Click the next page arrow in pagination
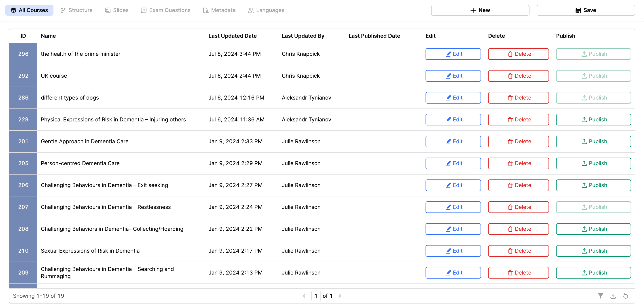The width and height of the screenshot is (644, 304). (x=340, y=296)
